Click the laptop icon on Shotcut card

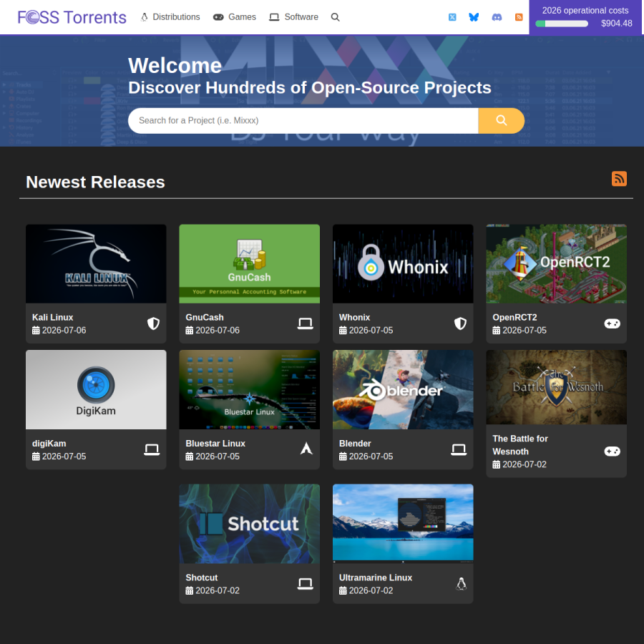pyautogui.click(x=305, y=584)
